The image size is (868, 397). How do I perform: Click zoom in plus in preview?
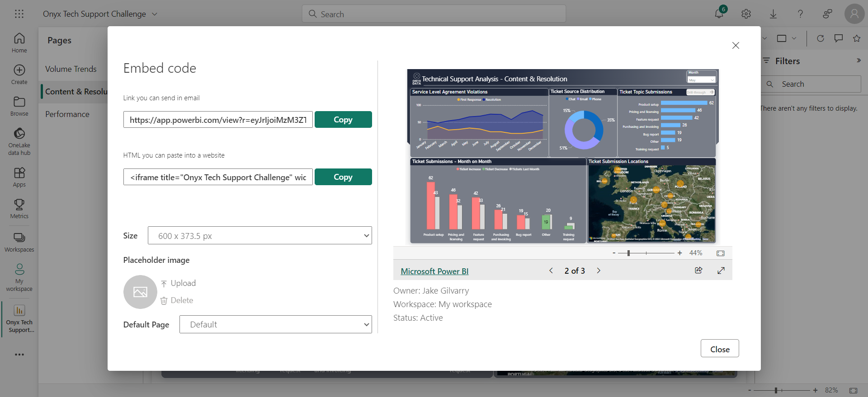pos(679,253)
